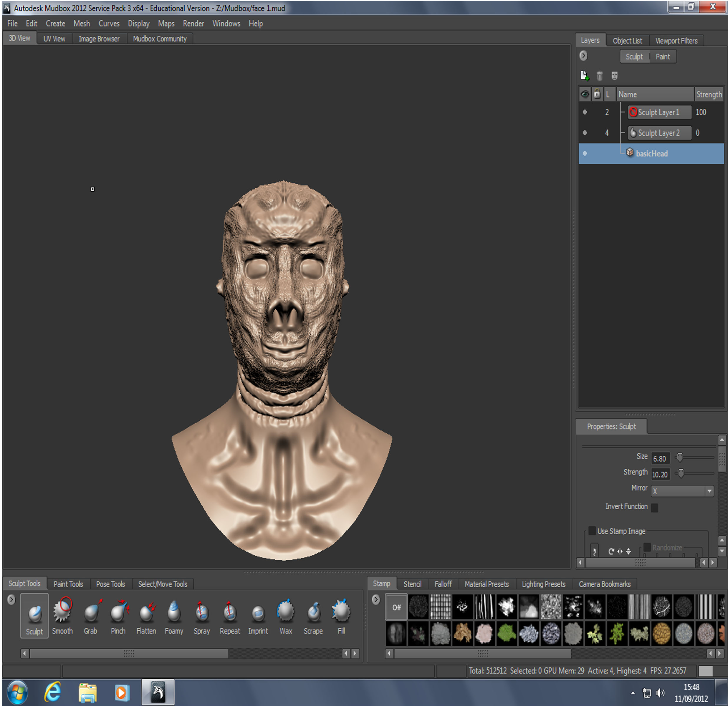Open the Mesh menu
Viewport: 728px width, 706px height.
coord(81,23)
